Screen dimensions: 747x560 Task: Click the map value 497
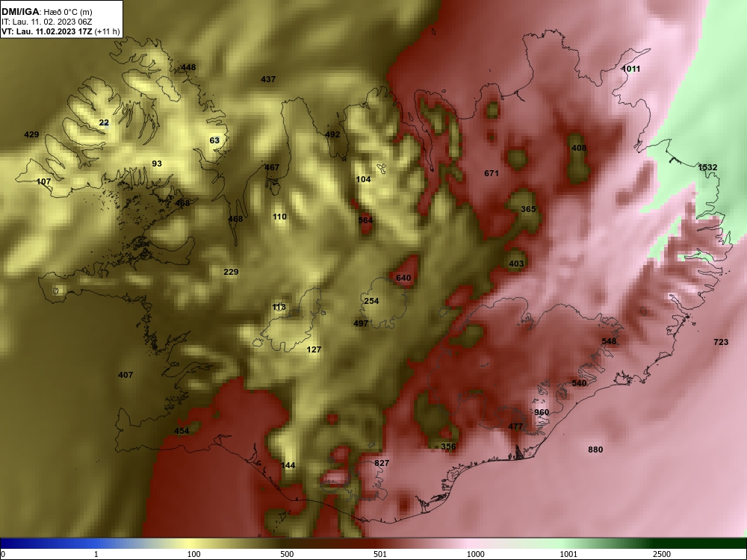361,324
